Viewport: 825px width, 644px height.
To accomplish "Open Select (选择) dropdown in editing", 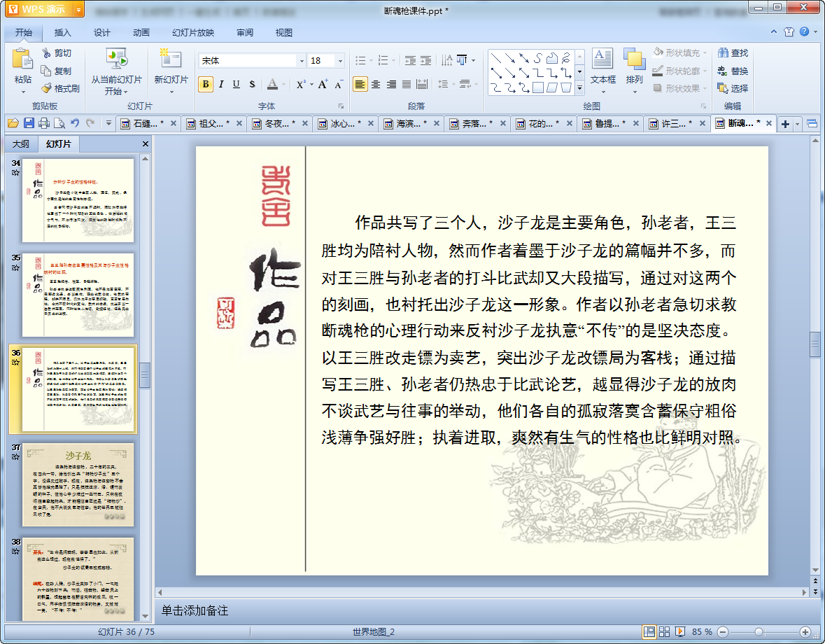I will click(x=733, y=88).
